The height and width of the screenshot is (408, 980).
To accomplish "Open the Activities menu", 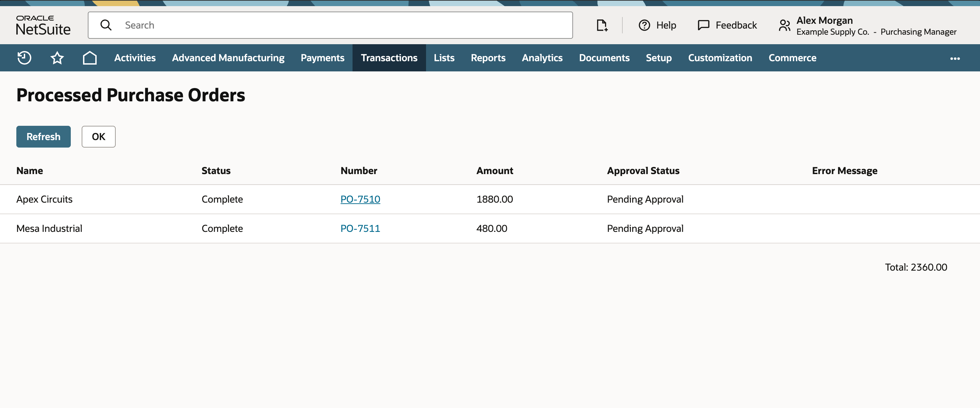I will (135, 58).
